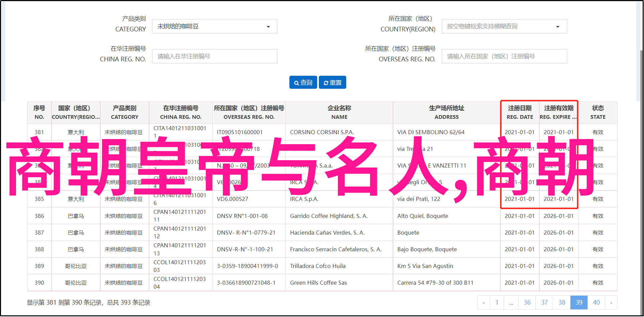Select address Alto Quiel, Boquete
This screenshot has width=644, height=317.
(423, 216)
